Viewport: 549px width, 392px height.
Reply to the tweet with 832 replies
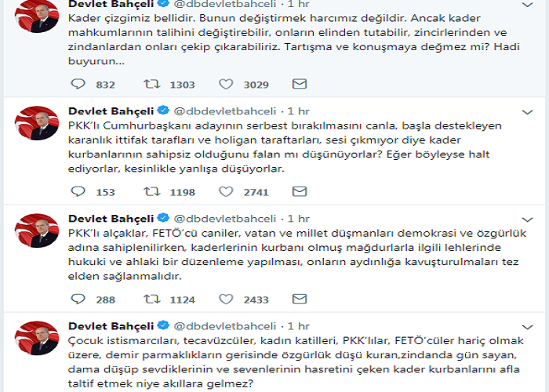pos(78,84)
